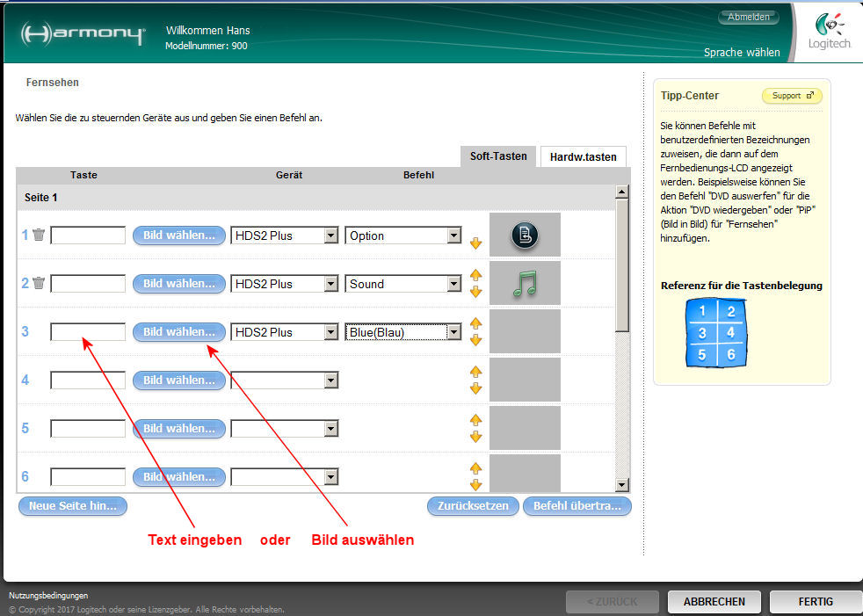
Task: Click the Abmelden button
Action: tap(748, 17)
